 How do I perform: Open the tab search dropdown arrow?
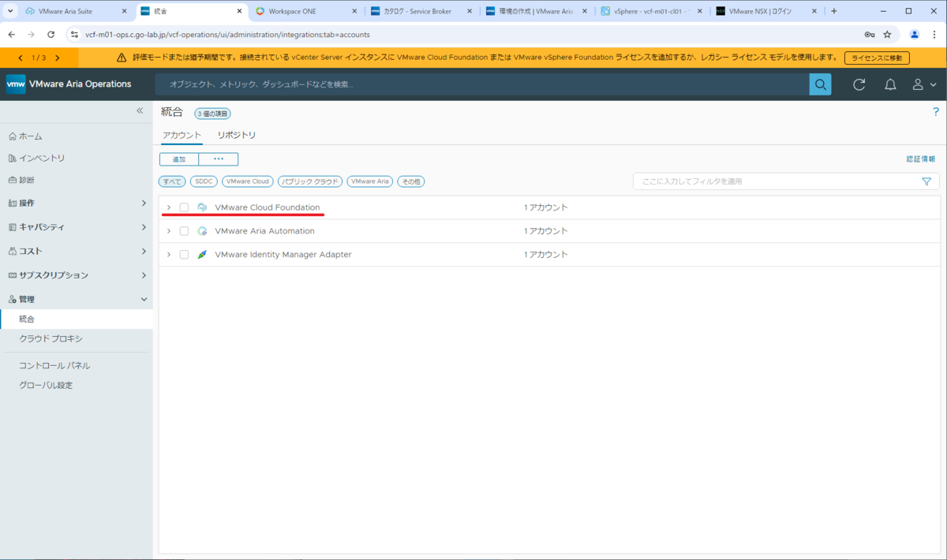click(x=10, y=11)
